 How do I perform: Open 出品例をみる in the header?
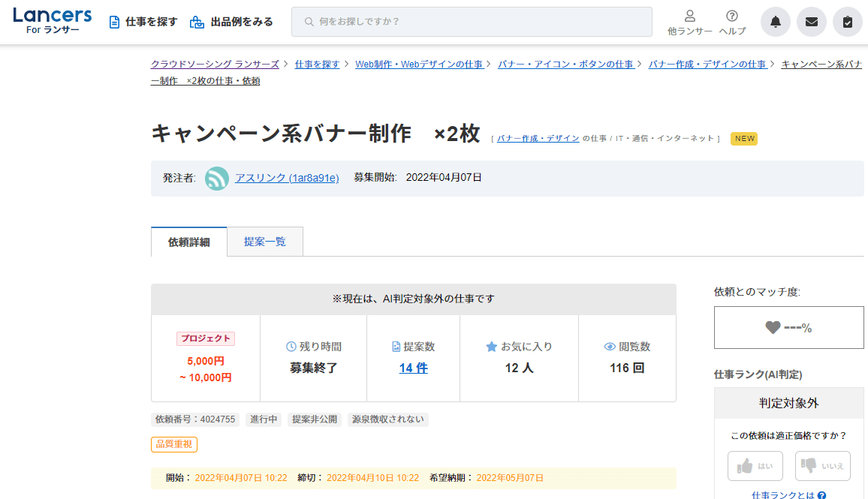tap(231, 22)
